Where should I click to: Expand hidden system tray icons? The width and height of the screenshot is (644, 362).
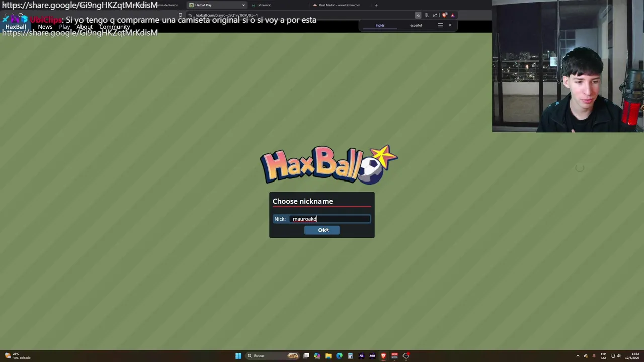coord(578,356)
